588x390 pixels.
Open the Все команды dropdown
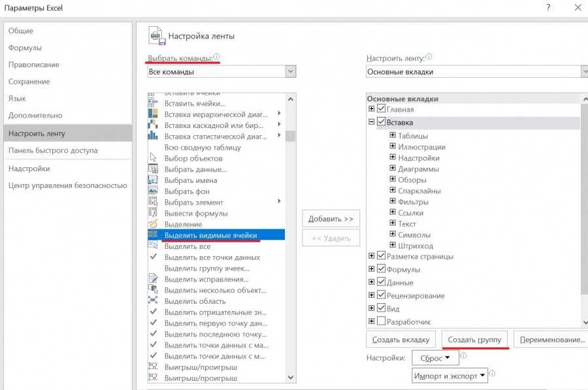coord(290,72)
